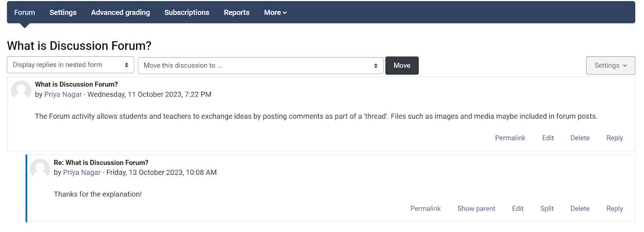Switch to the Forum tab
The height and width of the screenshot is (232, 644).
pos(25,12)
